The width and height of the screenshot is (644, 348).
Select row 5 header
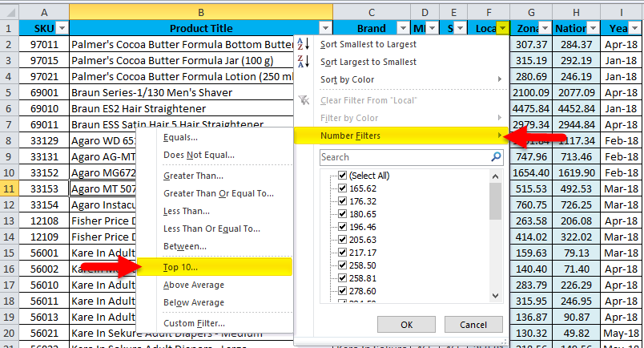[x=9, y=92]
